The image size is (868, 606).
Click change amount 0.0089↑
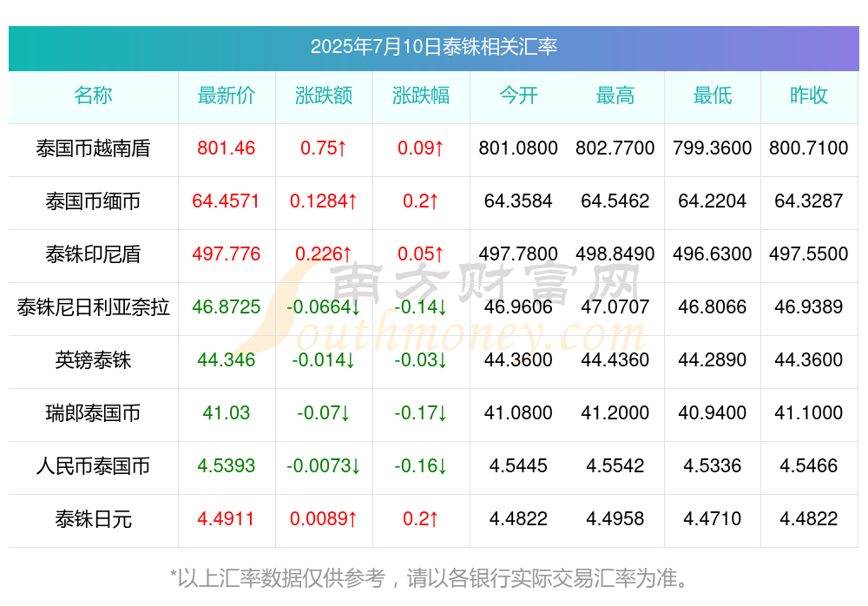click(324, 519)
